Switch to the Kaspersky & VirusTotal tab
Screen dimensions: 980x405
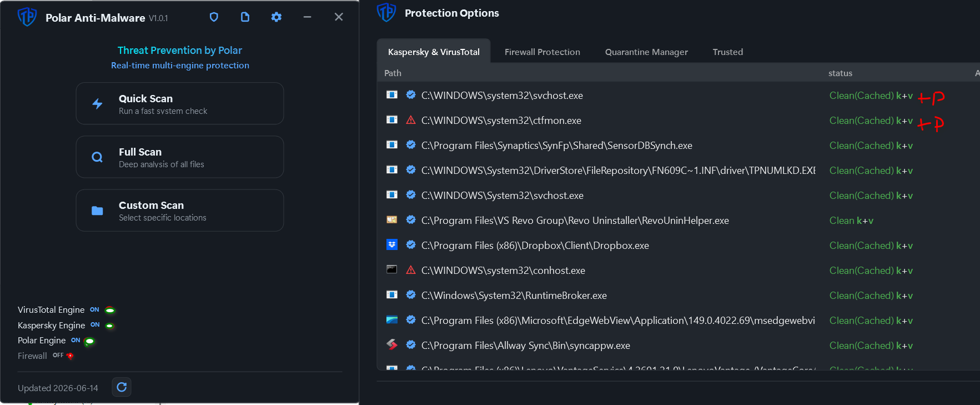434,52
